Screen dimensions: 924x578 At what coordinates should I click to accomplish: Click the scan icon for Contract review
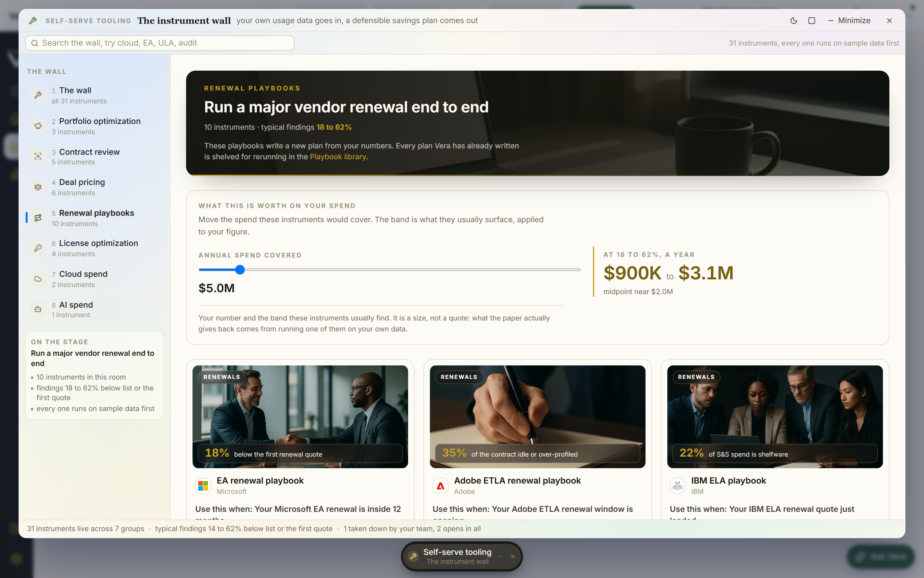point(38,156)
